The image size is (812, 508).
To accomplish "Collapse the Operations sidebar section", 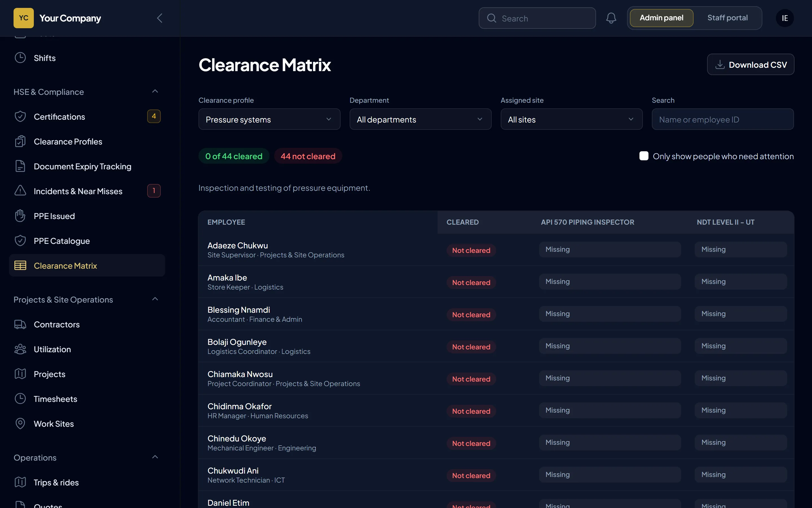I will pyautogui.click(x=155, y=457).
